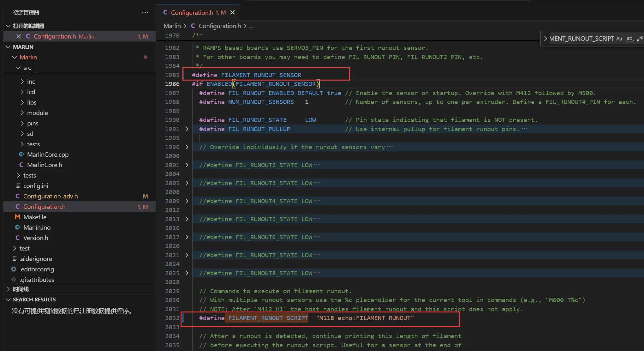Viewport: 644px width, 351px height.
Task: Unfold code at line 1991 FIL_RUNOUT_PULLUP
Action: (187, 129)
